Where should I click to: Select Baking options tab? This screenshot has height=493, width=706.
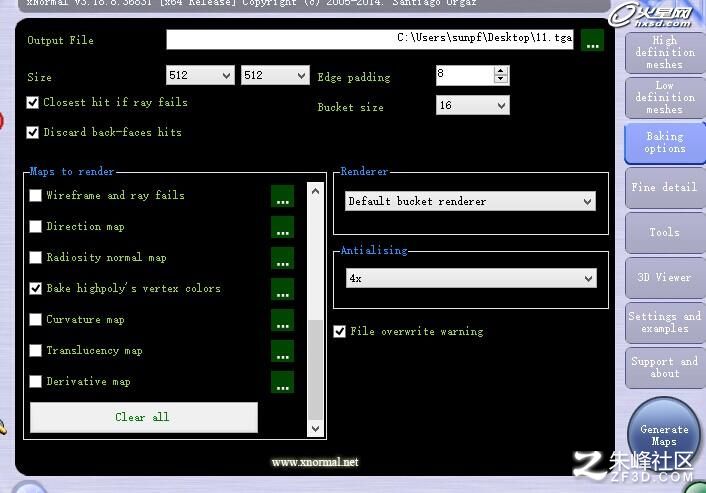665,143
